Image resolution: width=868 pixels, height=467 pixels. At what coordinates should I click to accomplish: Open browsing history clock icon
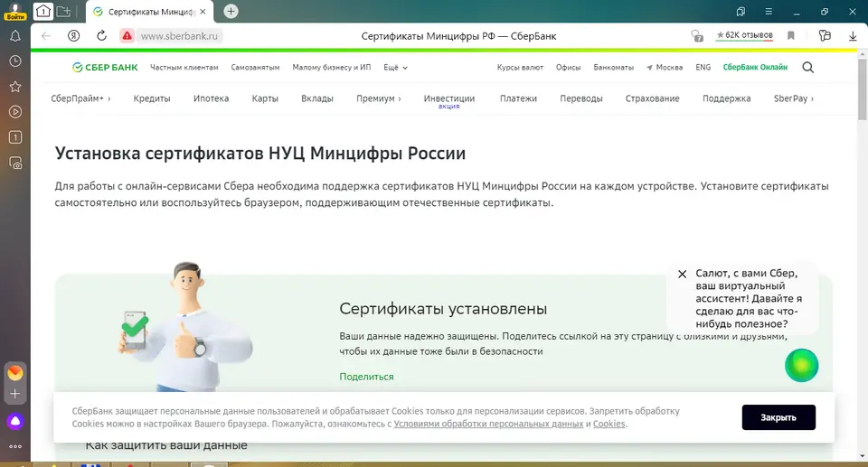click(x=15, y=61)
